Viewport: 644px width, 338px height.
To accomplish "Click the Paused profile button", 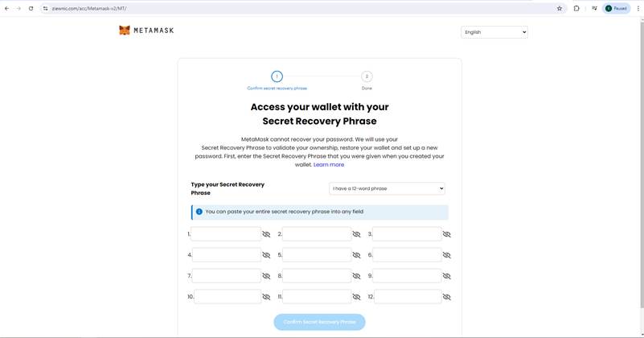I will (x=616, y=8).
